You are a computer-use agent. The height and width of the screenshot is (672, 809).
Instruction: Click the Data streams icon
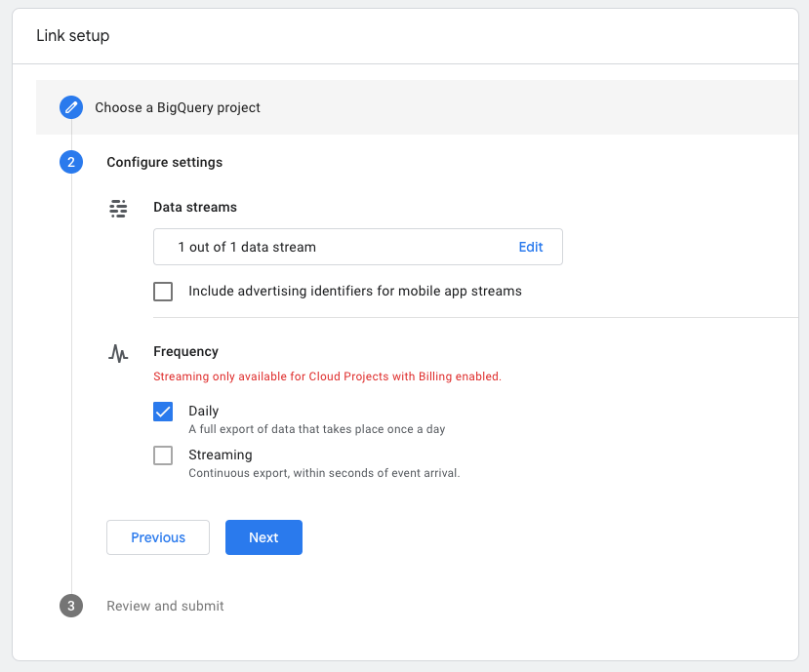point(118,209)
